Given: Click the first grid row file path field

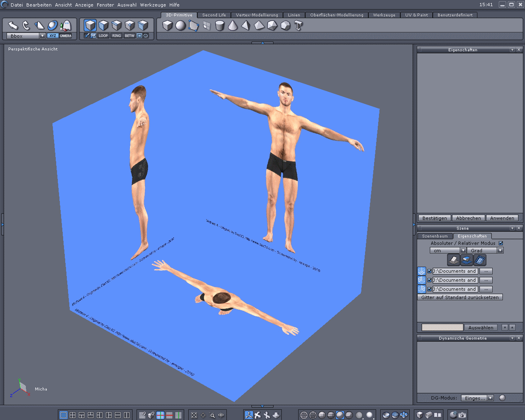Looking at the screenshot, I should click(455, 271).
